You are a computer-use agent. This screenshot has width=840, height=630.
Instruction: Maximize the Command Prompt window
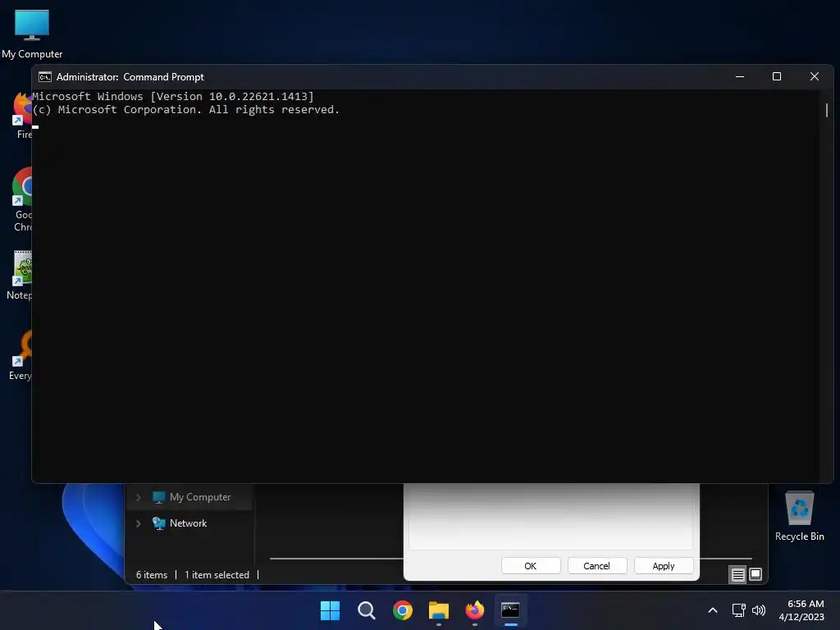point(777,76)
